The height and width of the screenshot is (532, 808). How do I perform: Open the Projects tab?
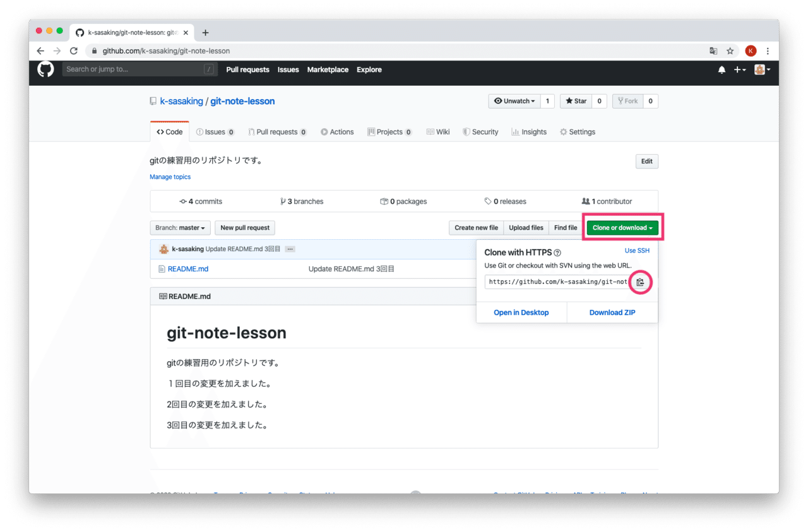389,132
